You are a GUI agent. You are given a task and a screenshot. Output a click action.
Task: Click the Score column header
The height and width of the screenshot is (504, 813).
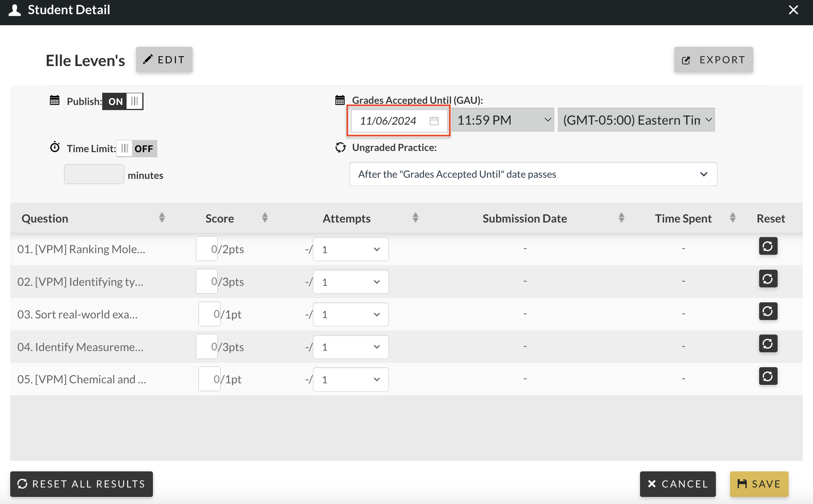tap(220, 219)
